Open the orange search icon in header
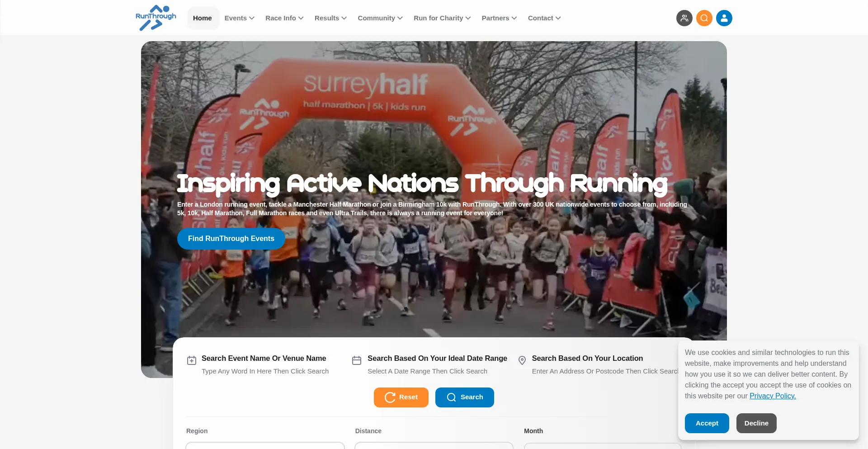This screenshot has height=449, width=868. (704, 18)
